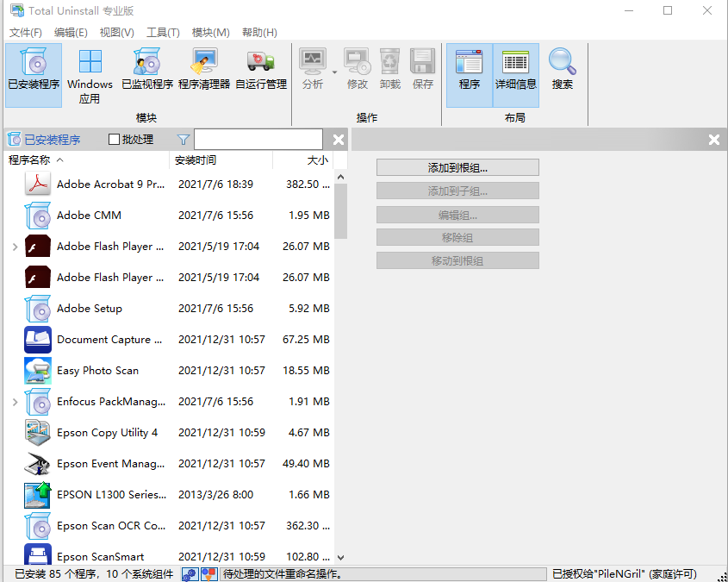The width and height of the screenshot is (728, 582).
Task: Open the 视图(V) menu
Action: coord(117,33)
